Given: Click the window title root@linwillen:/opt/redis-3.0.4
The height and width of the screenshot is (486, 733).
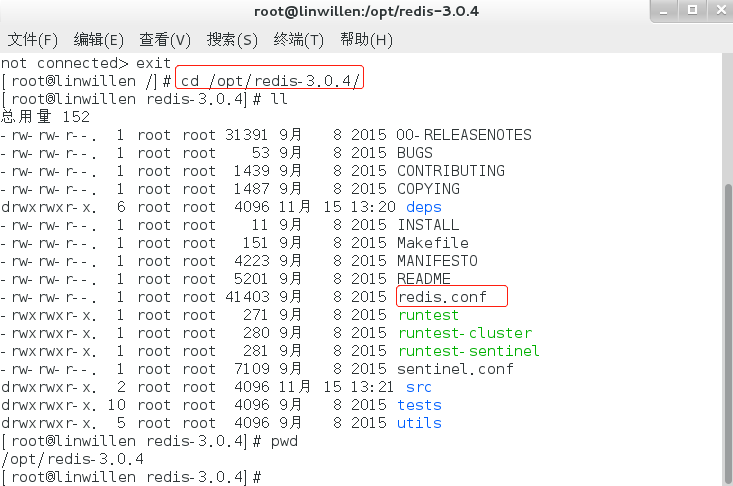Looking at the screenshot, I should click(x=366, y=11).
